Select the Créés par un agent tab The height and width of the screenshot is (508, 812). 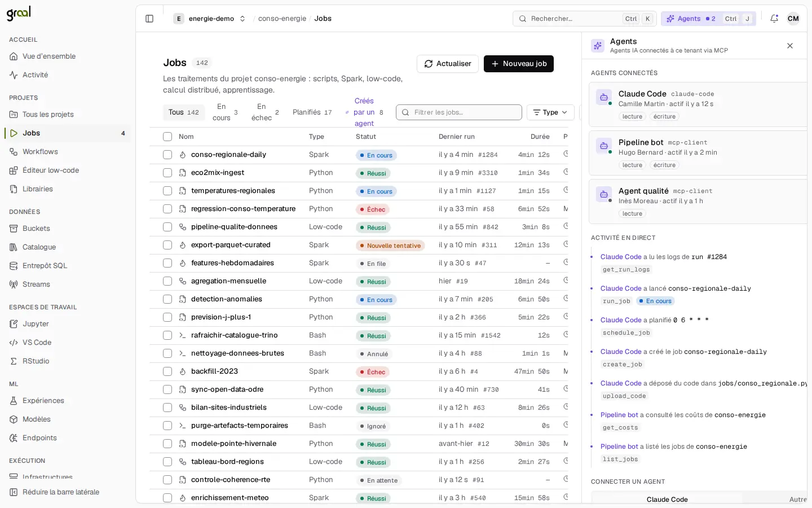[x=364, y=112]
